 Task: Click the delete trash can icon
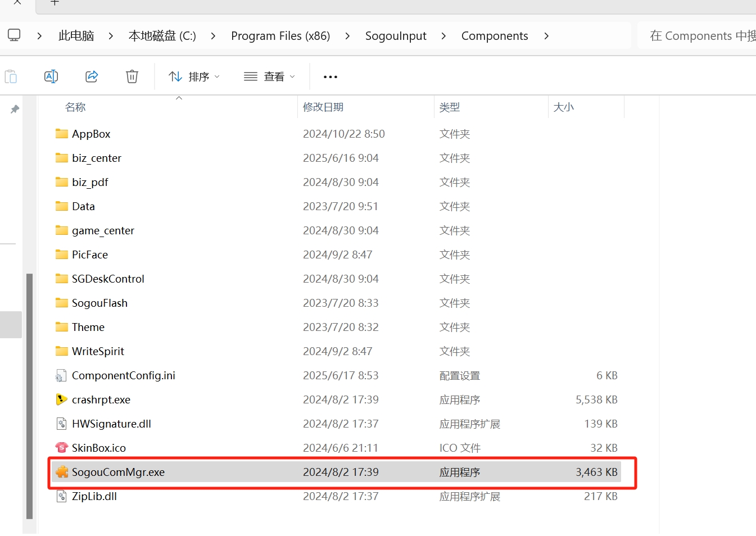(132, 76)
